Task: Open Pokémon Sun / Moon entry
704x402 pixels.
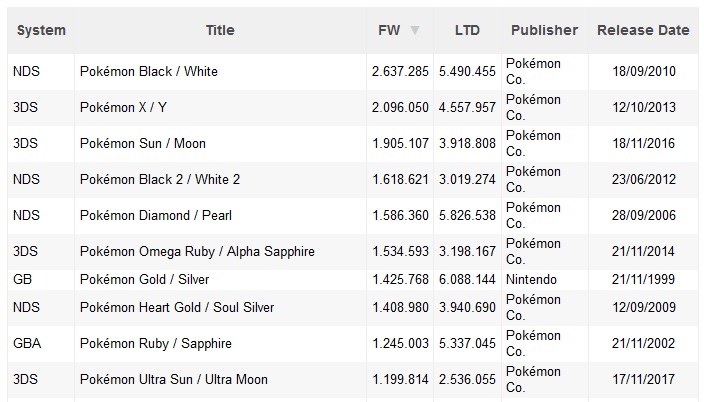Action: tap(143, 143)
